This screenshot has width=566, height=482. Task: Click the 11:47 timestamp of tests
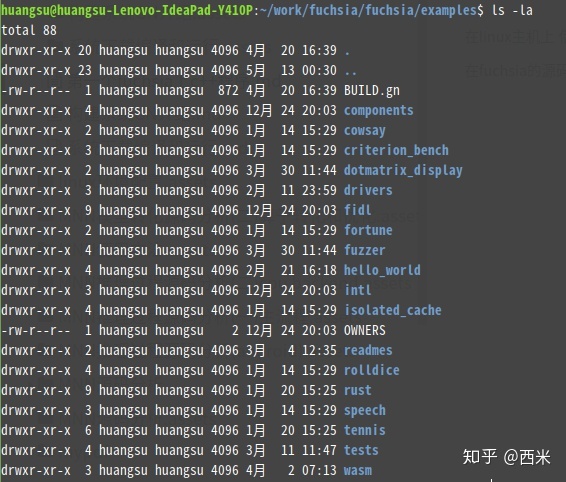(319, 450)
